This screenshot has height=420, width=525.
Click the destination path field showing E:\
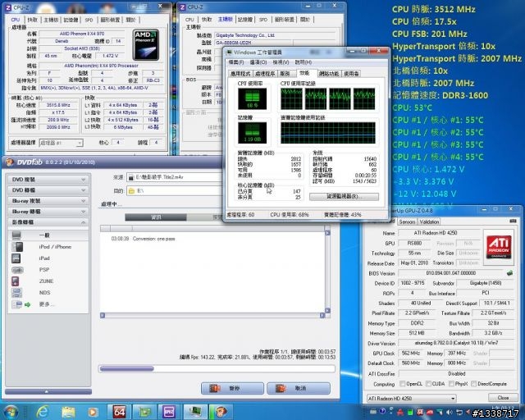pos(174,191)
